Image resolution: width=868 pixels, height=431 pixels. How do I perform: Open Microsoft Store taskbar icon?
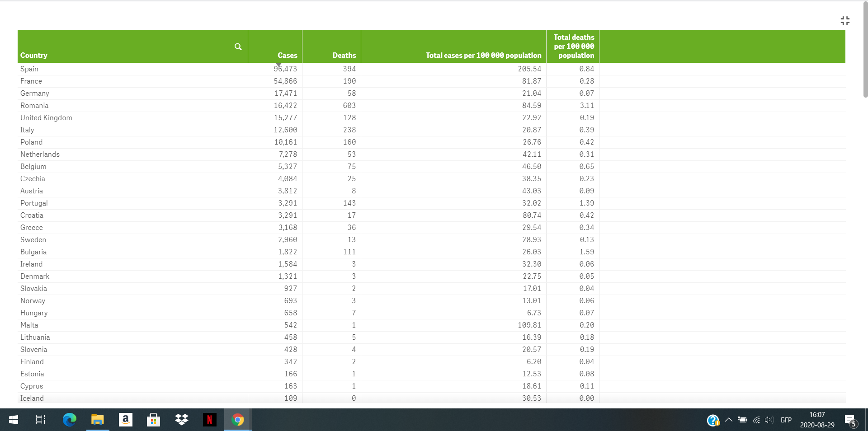pos(154,420)
